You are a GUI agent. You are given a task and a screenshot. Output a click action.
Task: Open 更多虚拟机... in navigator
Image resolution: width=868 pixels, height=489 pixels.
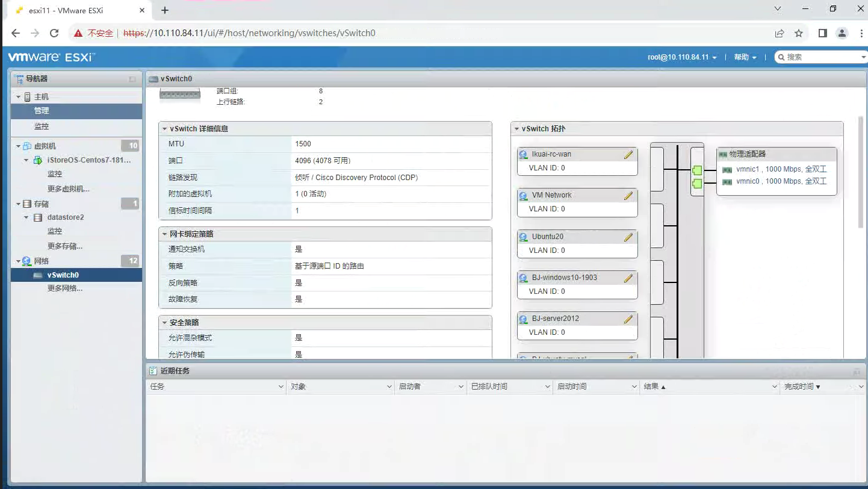tap(69, 189)
